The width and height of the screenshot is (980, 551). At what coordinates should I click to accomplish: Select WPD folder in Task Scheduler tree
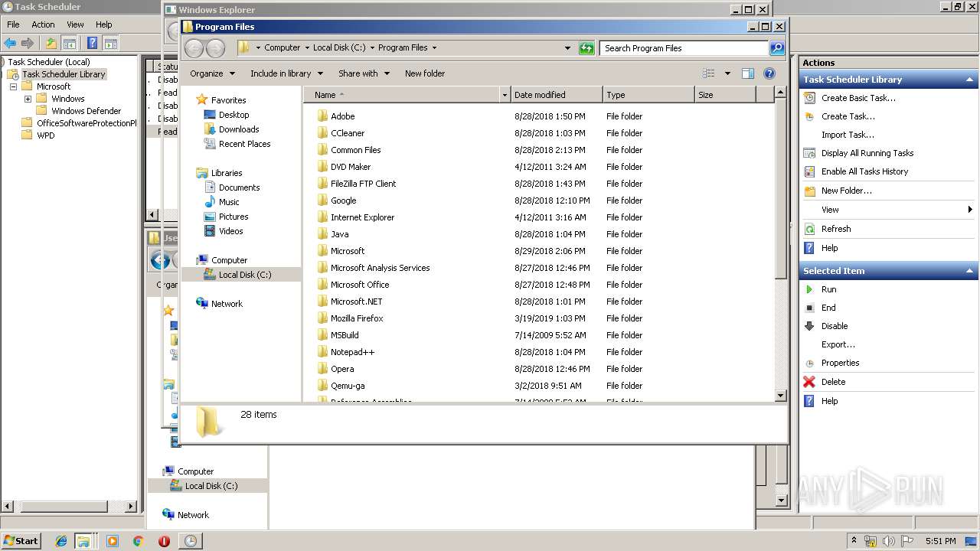pyautogui.click(x=45, y=135)
